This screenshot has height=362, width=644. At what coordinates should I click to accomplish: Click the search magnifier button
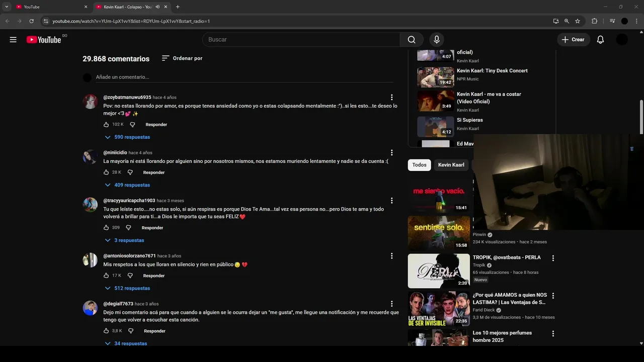(412, 40)
